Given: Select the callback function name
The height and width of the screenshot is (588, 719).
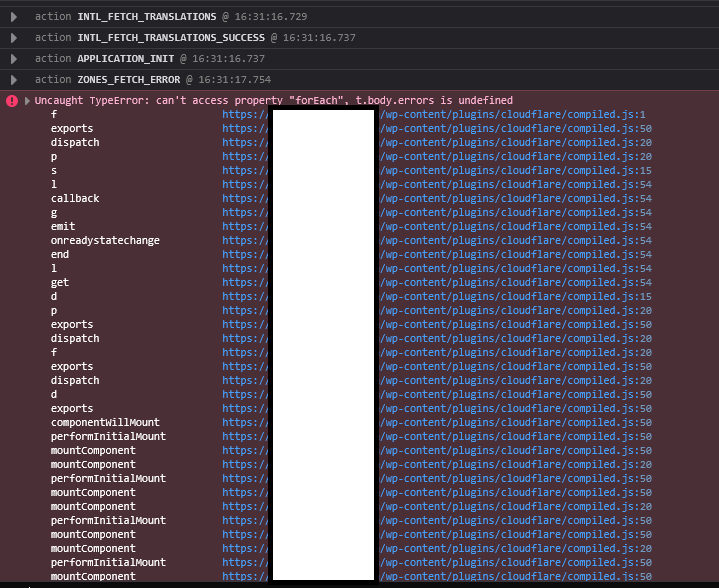Looking at the screenshot, I should pyautogui.click(x=75, y=199).
